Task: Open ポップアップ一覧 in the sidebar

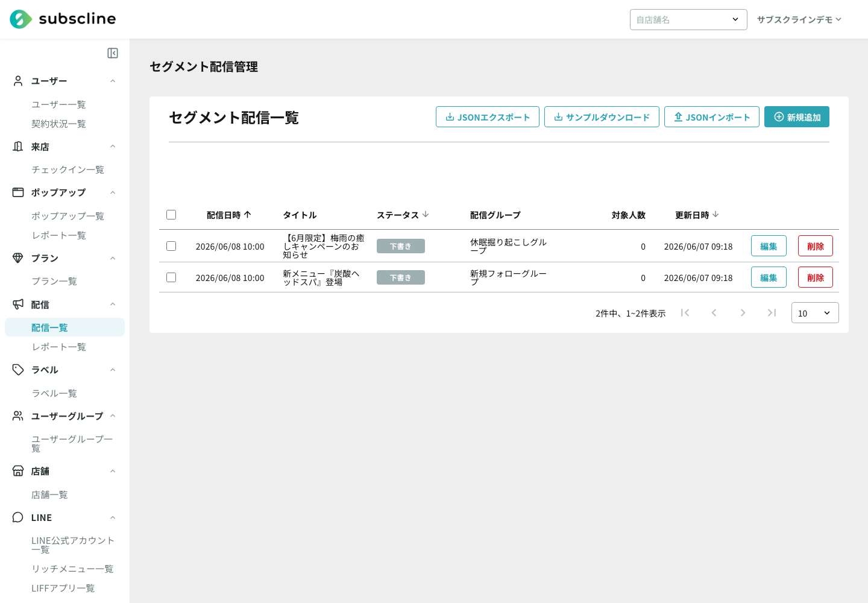Action: point(68,216)
